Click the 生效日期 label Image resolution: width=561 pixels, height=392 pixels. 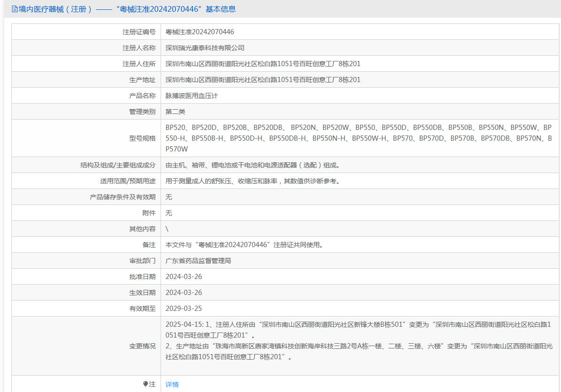pos(142,293)
